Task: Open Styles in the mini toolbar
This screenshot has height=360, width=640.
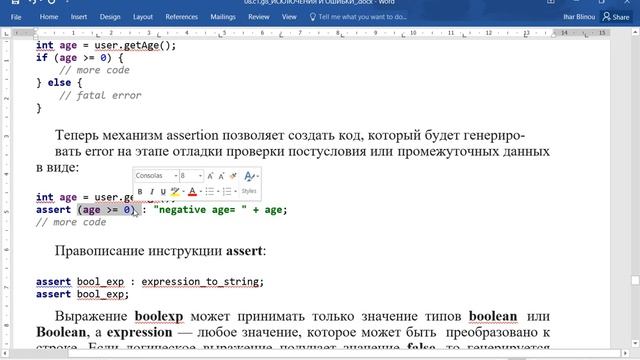Action: pyautogui.click(x=249, y=191)
